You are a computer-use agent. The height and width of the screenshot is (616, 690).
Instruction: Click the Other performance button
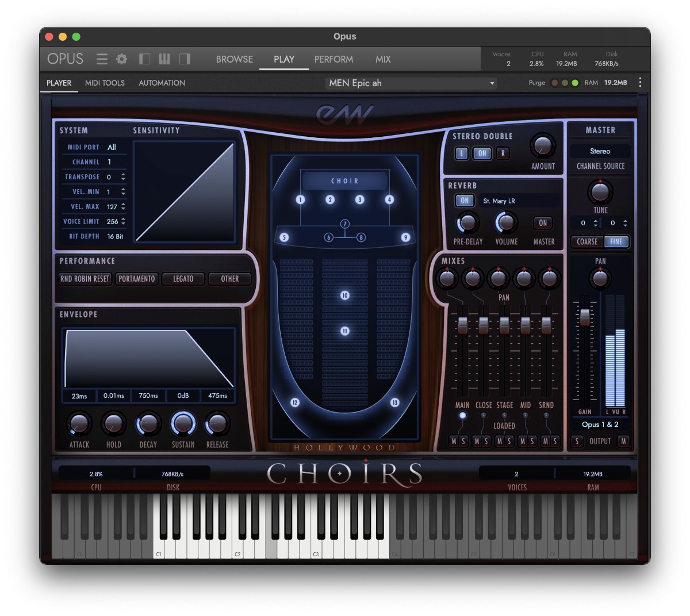pyautogui.click(x=230, y=279)
